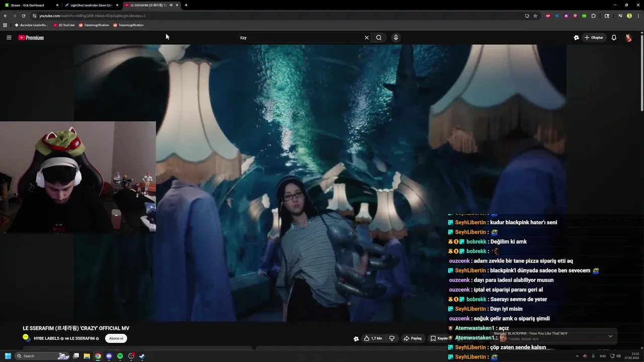
Task: Share the video via Paylaş
Action: click(x=413, y=338)
